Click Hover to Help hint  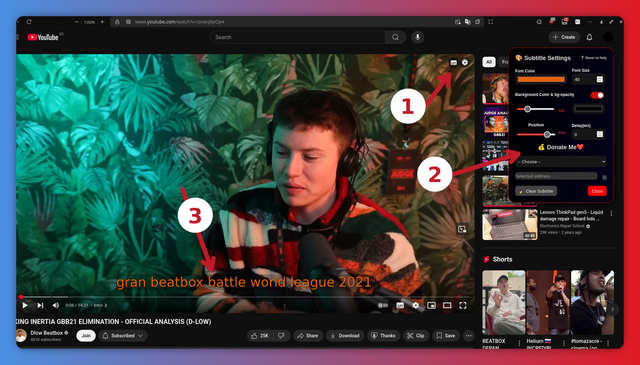tap(594, 58)
